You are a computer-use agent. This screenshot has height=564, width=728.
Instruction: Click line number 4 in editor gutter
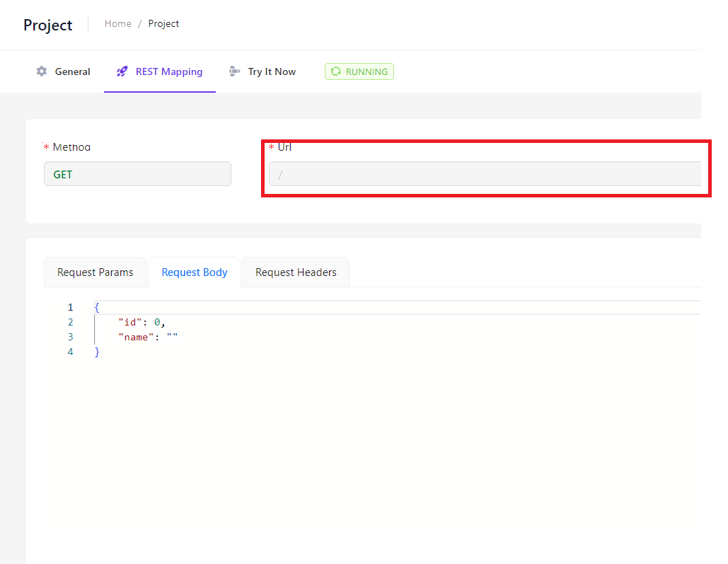point(70,352)
